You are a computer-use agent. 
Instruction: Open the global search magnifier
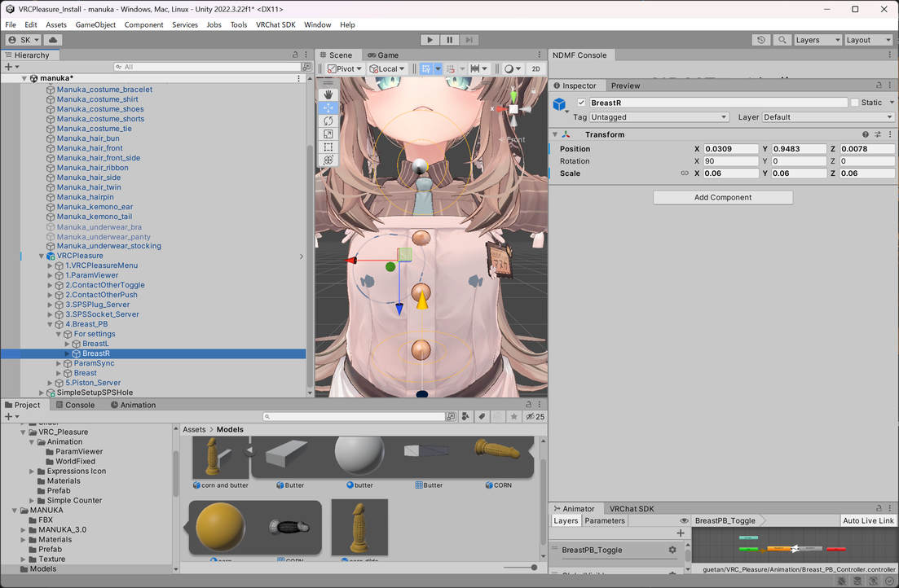[x=782, y=40]
